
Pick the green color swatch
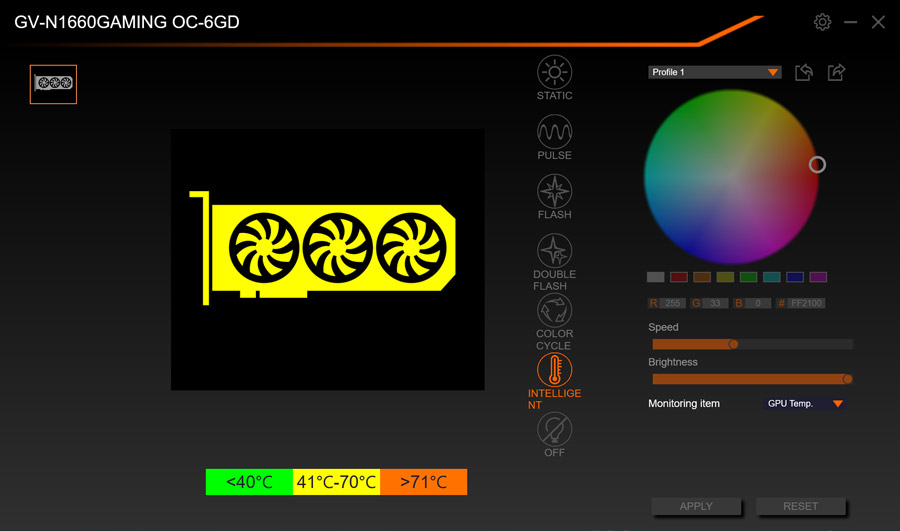pyautogui.click(x=748, y=277)
